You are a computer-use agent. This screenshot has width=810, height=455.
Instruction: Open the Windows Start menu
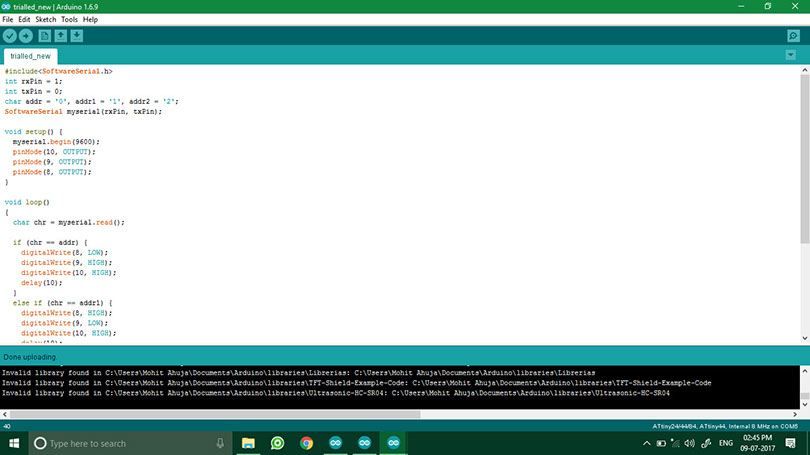(14, 444)
